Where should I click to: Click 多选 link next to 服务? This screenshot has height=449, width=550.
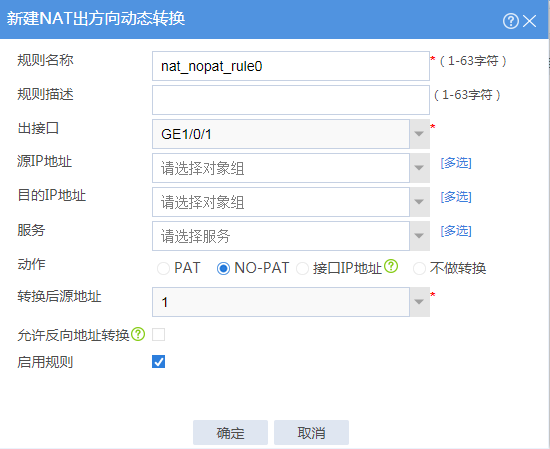[456, 231]
